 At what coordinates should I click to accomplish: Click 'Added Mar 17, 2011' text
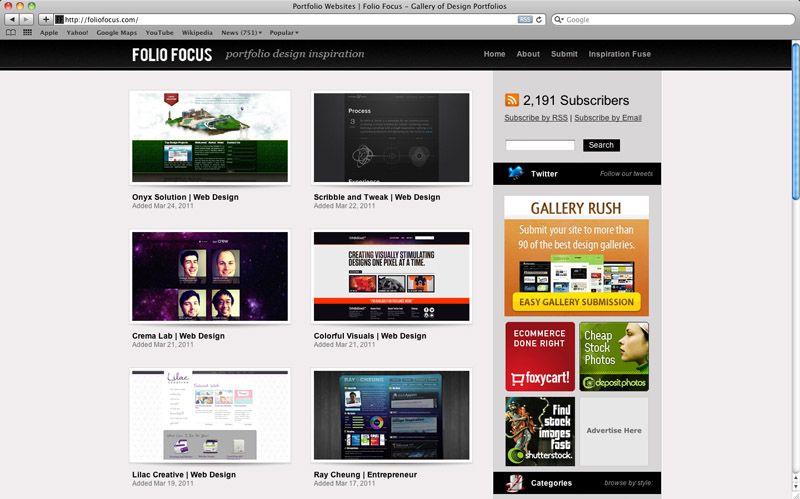pos(344,483)
